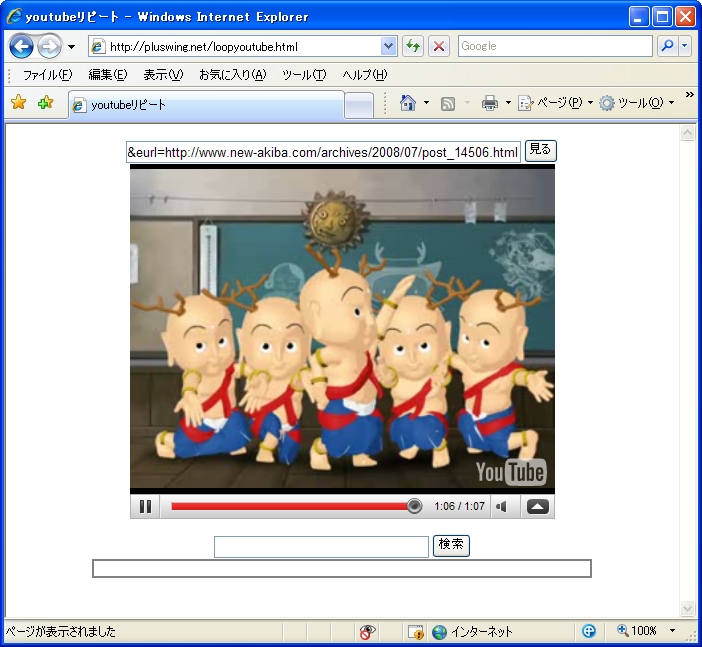Expand the Print options dropdown arrow
The width and height of the screenshot is (702, 647).
point(508,103)
